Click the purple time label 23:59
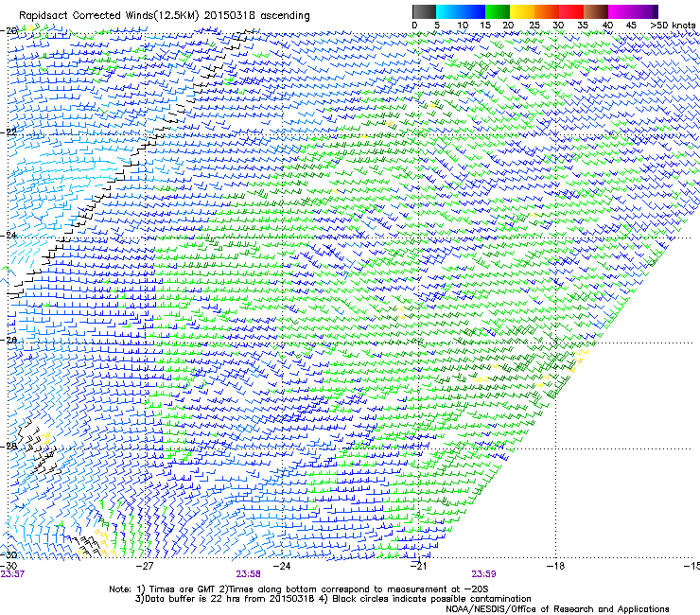The width and height of the screenshot is (700, 615). click(484, 574)
